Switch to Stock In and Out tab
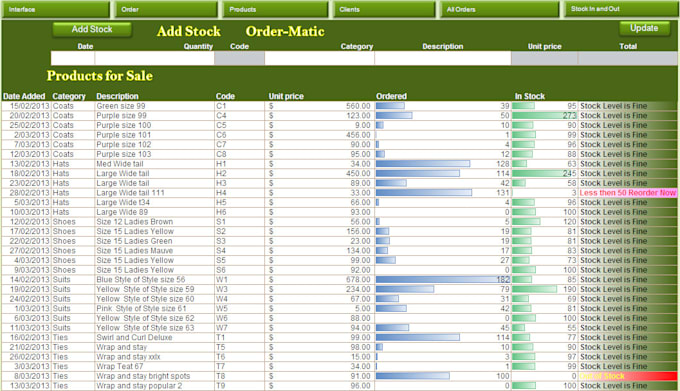The width and height of the screenshot is (680, 391). pyautogui.click(x=621, y=9)
